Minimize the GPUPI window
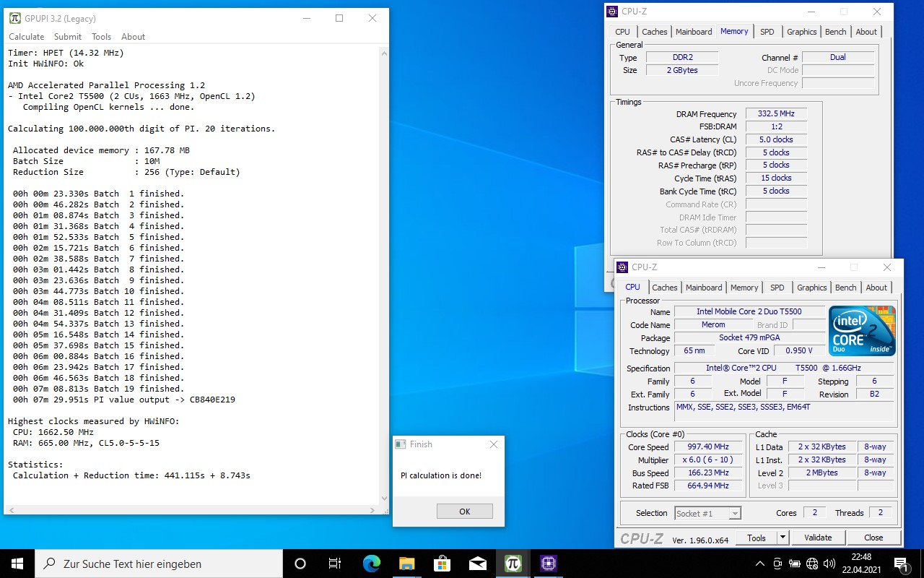This screenshot has width=924, height=578. [x=306, y=18]
